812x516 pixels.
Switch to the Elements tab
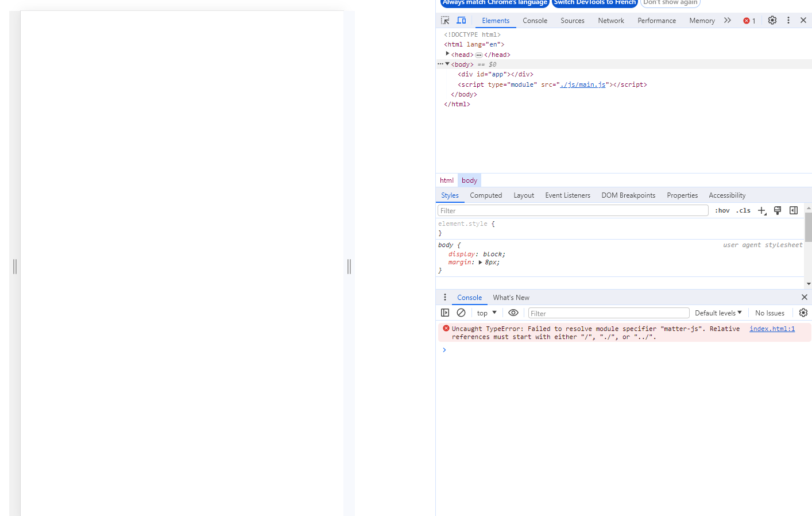(x=496, y=21)
